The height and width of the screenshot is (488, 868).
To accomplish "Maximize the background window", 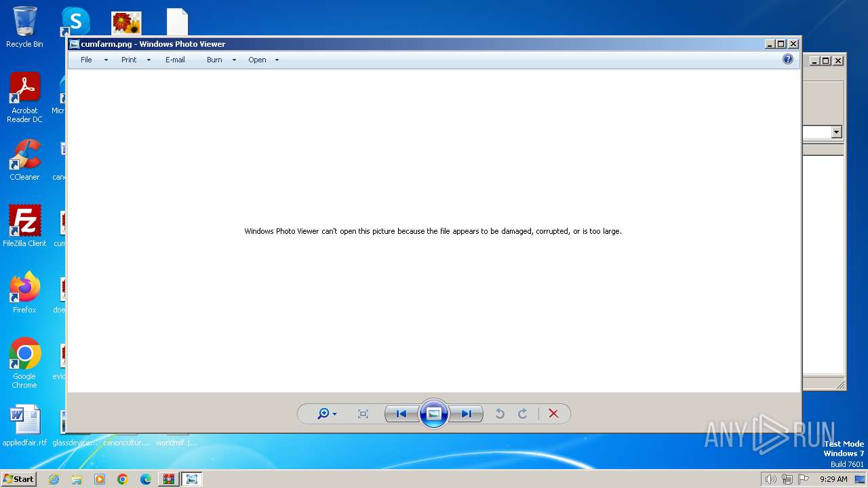I will [825, 60].
